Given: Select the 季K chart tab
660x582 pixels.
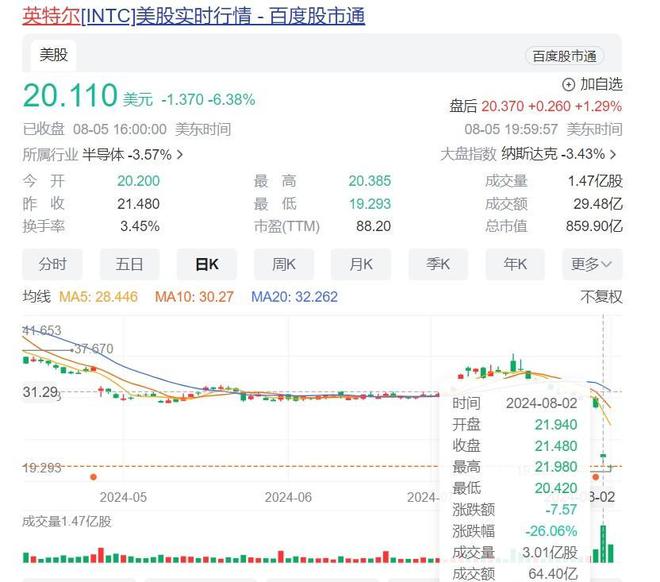Looking at the screenshot, I should pos(438,264).
